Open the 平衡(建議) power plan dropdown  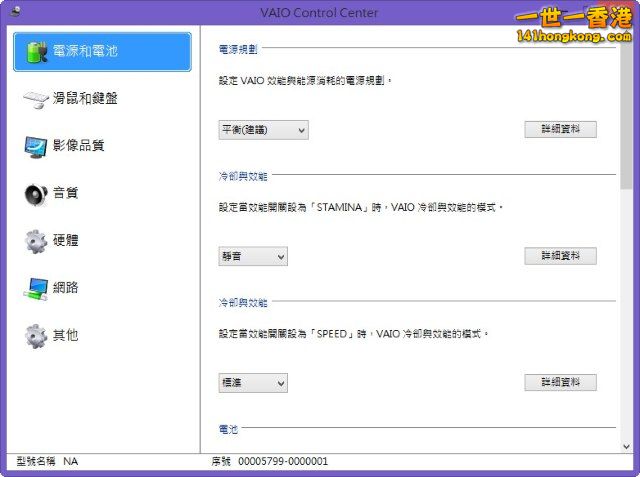263,130
